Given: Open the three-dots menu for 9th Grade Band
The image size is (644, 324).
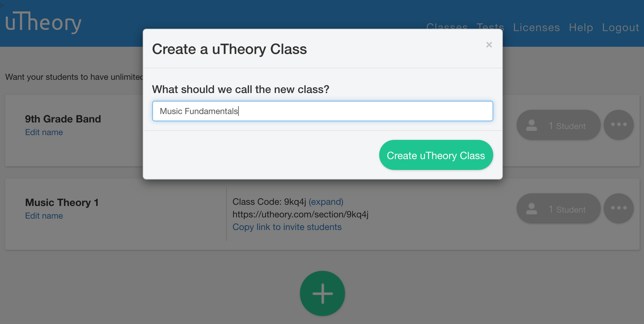Looking at the screenshot, I should tap(619, 125).
